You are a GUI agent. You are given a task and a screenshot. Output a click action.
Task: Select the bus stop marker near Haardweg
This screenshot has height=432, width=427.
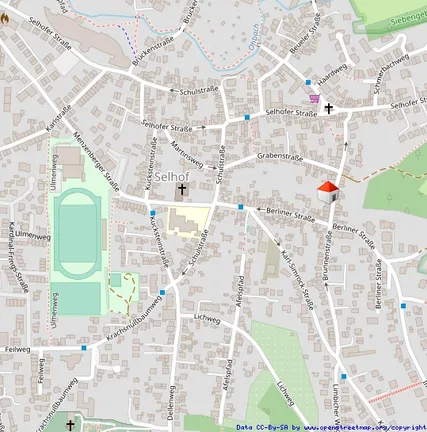click(x=308, y=82)
